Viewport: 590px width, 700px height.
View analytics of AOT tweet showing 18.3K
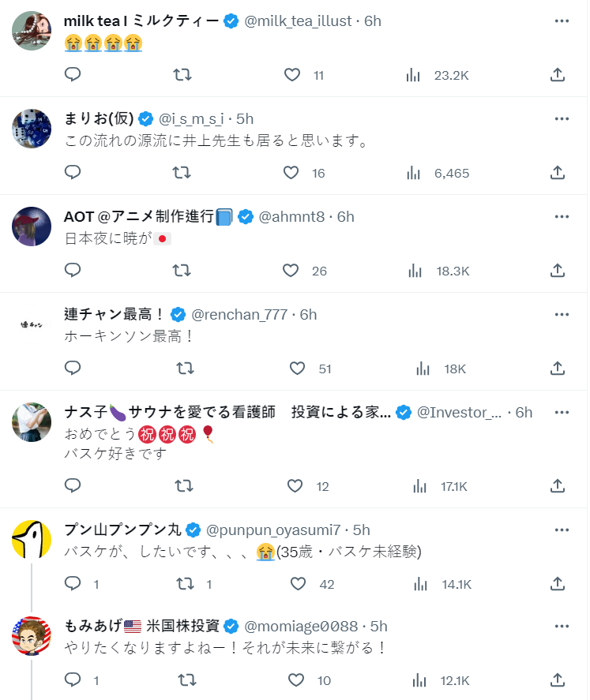click(x=415, y=271)
